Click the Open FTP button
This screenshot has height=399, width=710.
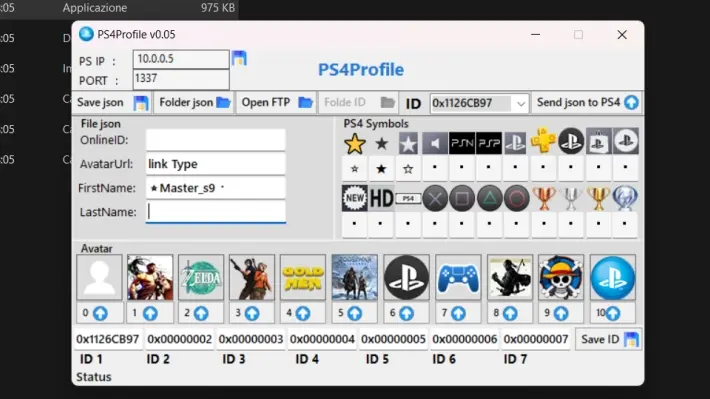(276, 103)
